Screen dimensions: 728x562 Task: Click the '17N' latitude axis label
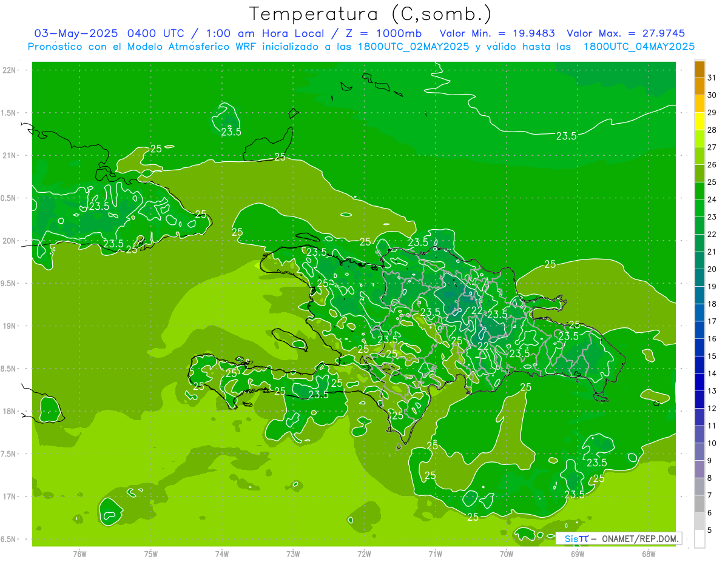coord(10,497)
